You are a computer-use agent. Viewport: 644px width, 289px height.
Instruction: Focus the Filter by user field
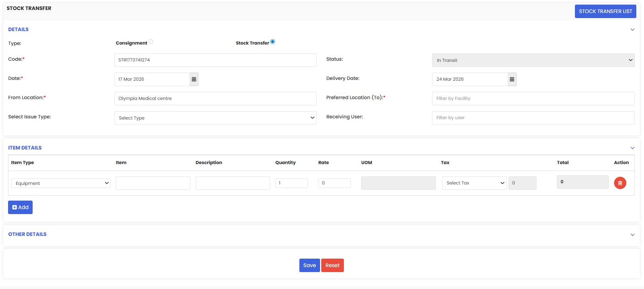tap(533, 118)
